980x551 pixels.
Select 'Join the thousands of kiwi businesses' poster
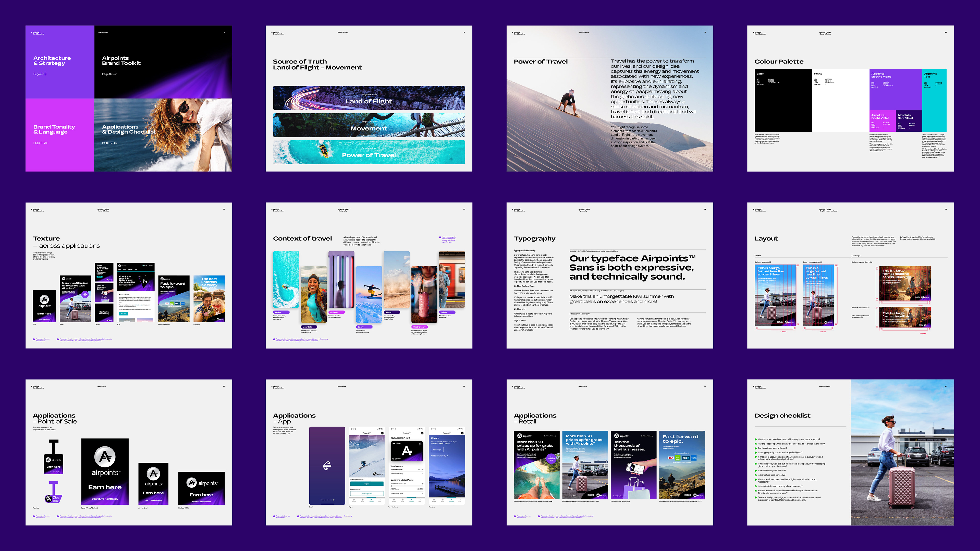pyautogui.click(x=633, y=465)
